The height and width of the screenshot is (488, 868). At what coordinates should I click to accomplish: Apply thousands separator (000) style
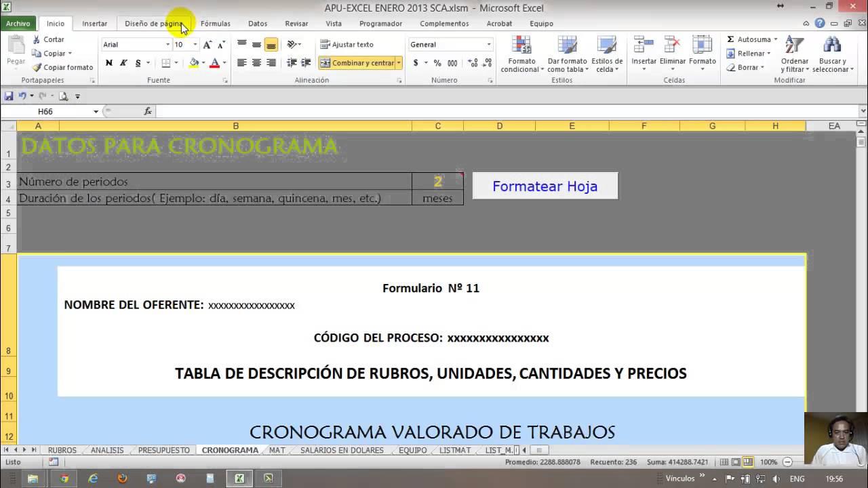coord(452,63)
